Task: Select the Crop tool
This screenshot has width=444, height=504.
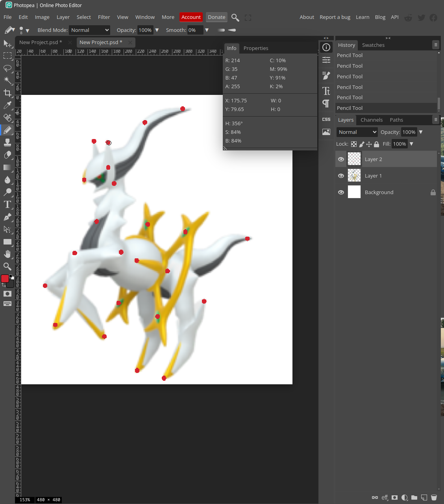Action: click(x=7, y=93)
